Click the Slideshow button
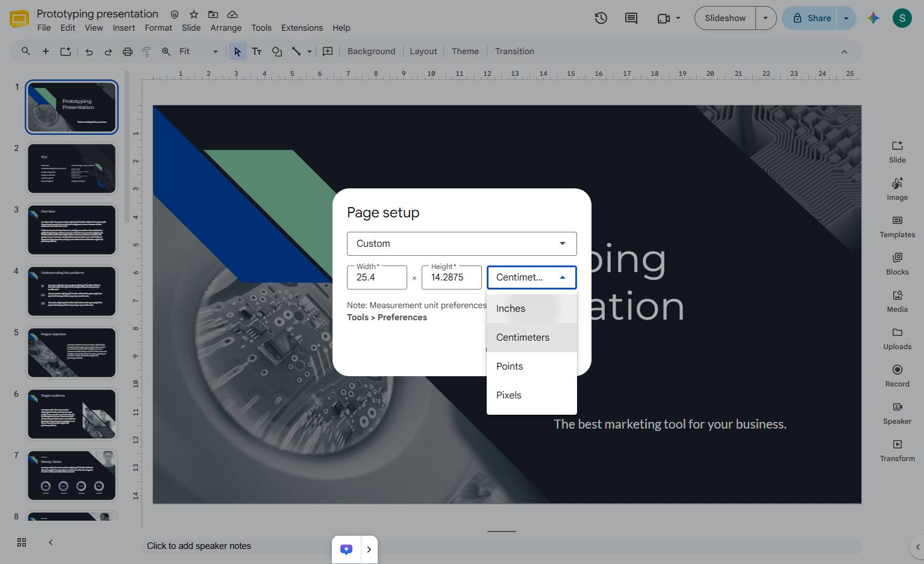924x564 pixels. point(725,18)
